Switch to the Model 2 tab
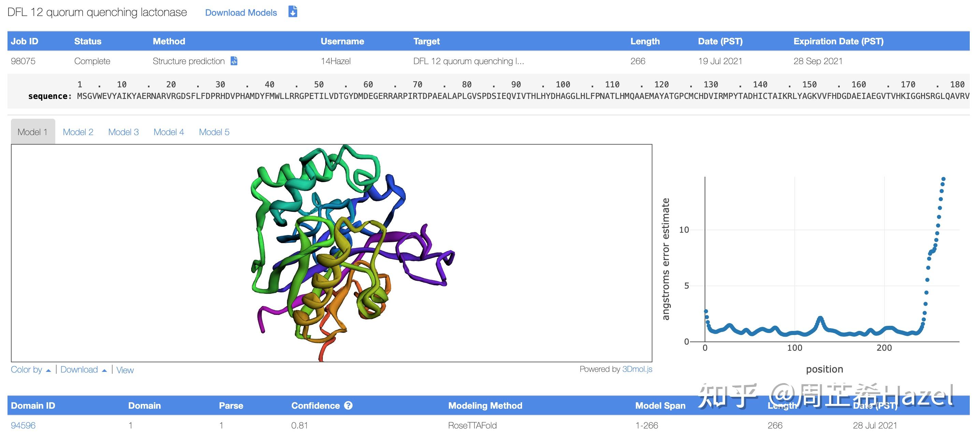 [78, 132]
